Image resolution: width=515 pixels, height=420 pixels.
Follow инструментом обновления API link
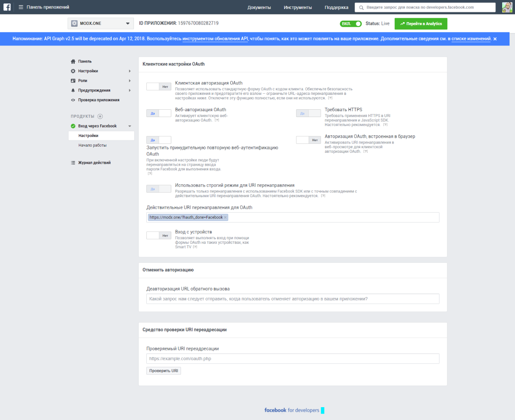coord(215,39)
